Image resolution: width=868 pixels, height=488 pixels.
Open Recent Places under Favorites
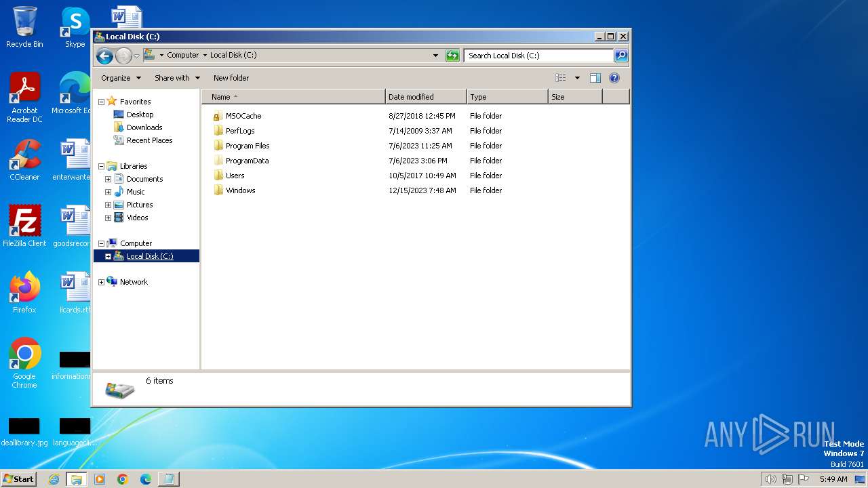pyautogui.click(x=149, y=140)
